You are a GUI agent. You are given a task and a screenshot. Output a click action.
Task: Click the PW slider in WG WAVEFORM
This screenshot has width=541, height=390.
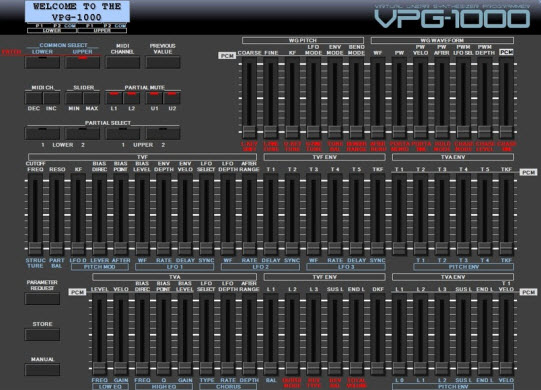pos(399,98)
